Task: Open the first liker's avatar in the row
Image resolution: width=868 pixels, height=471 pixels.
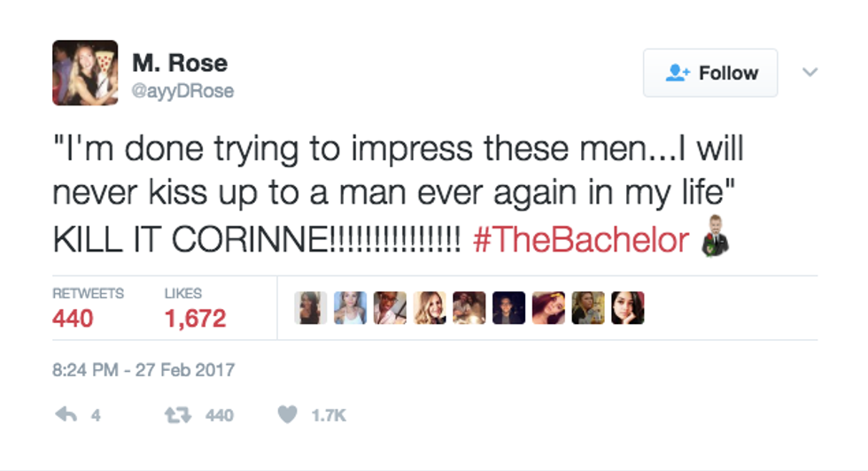Action: click(311, 308)
